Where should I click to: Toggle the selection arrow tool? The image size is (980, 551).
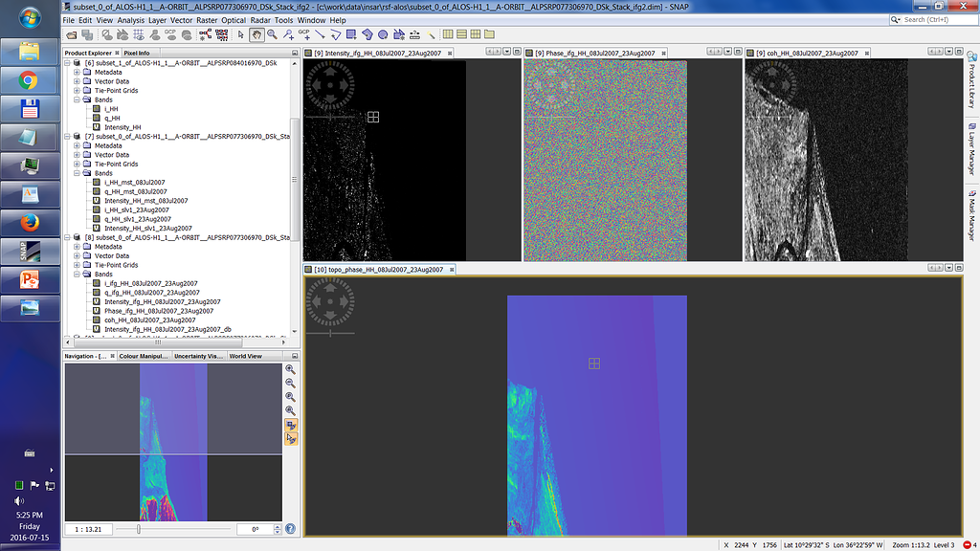pyautogui.click(x=240, y=34)
